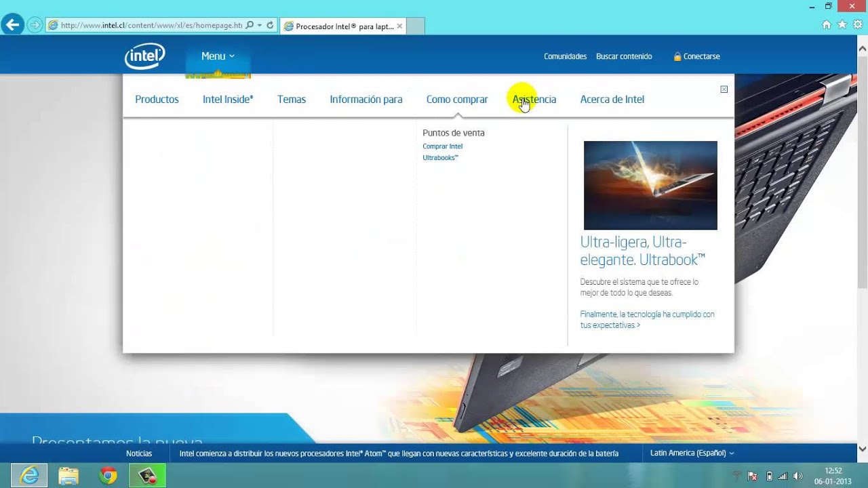Go back with the browser Back arrow
868x488 pixels.
click(12, 26)
